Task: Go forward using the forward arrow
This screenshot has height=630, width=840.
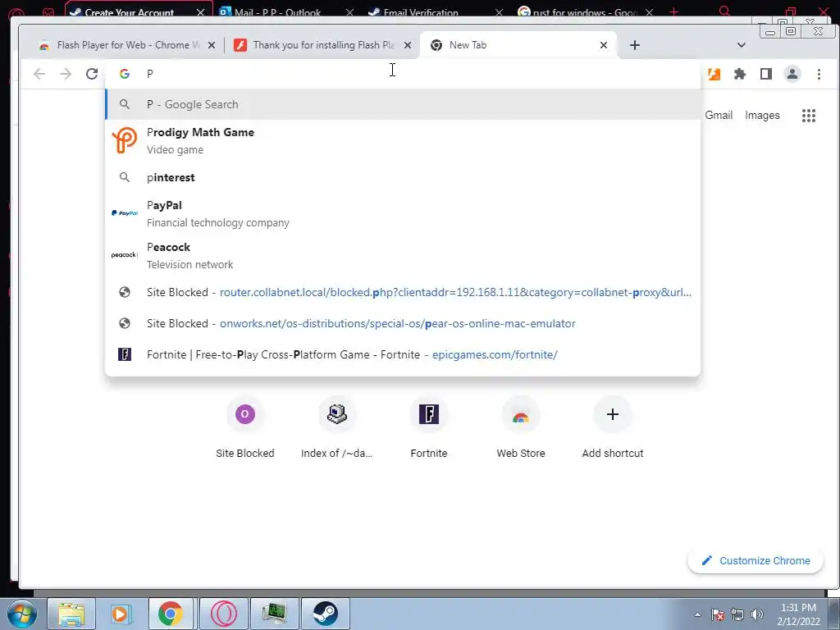Action: coord(66,74)
